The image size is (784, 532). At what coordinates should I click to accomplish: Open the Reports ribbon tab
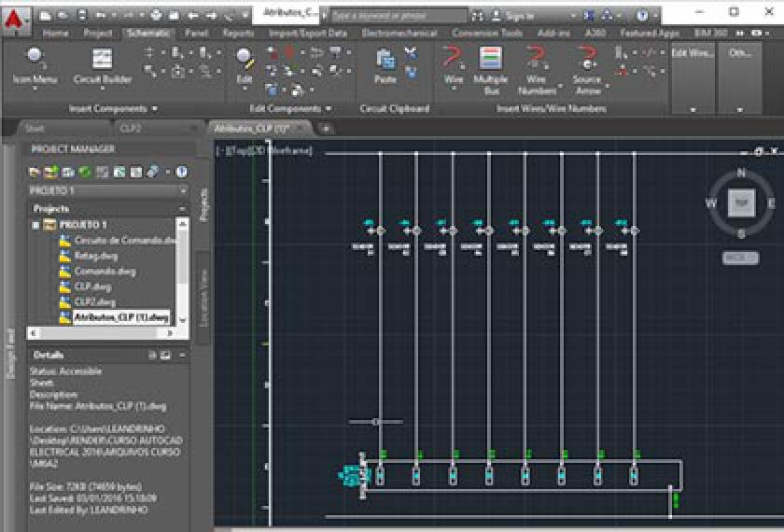(238, 33)
